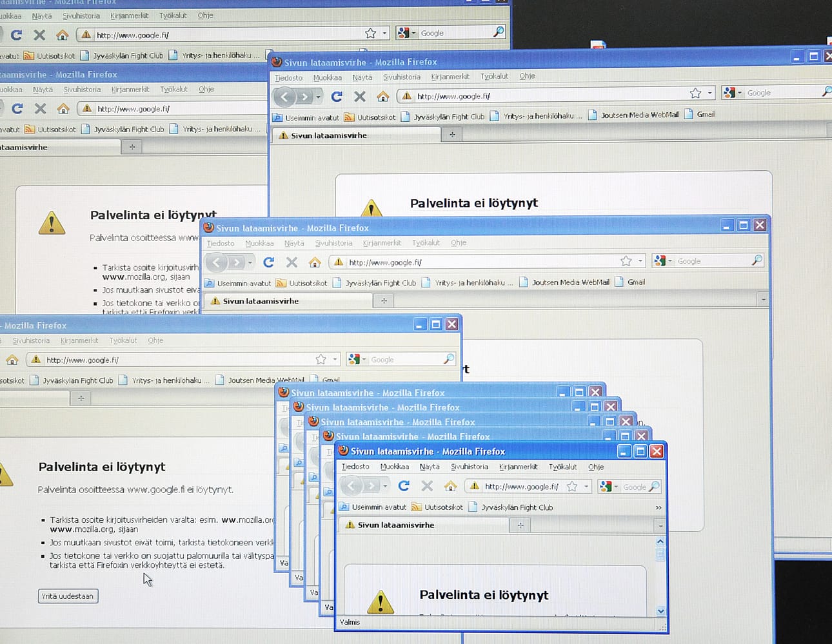Click scrollbar down arrow in frontmost small window
832x644 pixels.
[660, 611]
